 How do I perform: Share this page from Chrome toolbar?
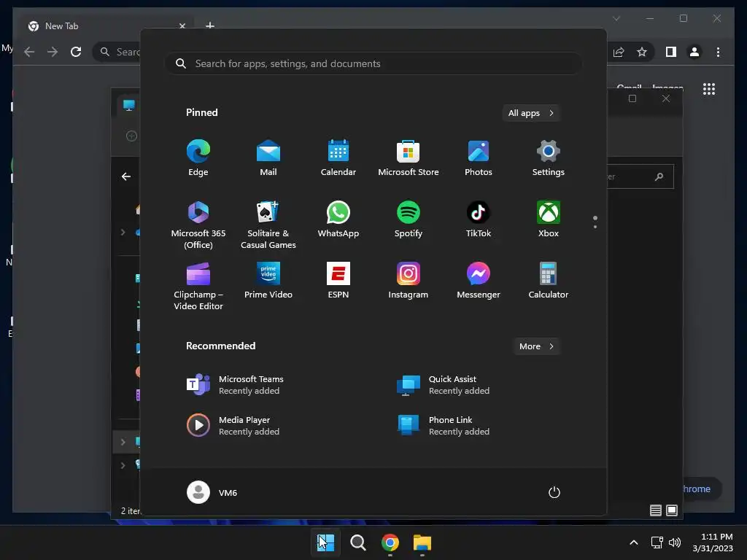[619, 52]
